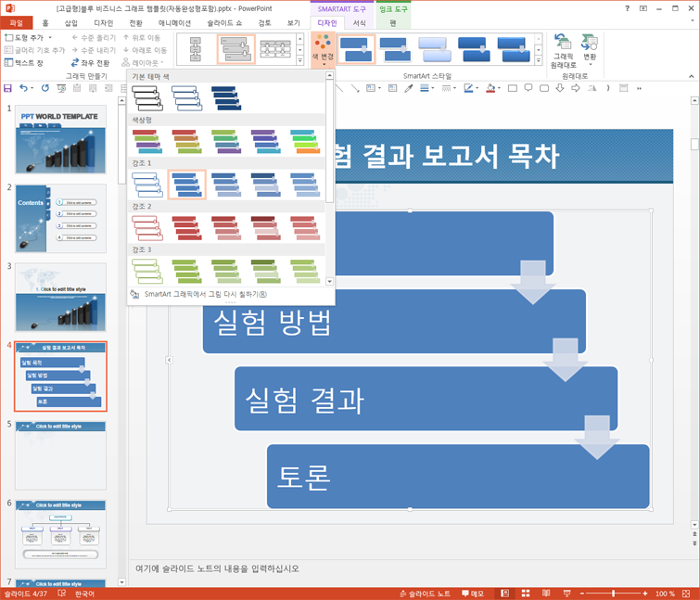Open the undo history dropdown arrow
700x600 pixels.
pos(32,88)
